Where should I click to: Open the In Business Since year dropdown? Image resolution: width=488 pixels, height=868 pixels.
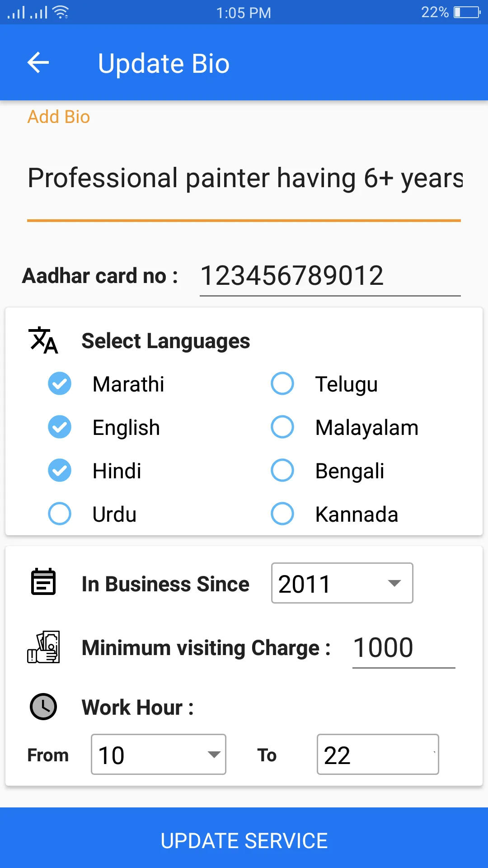tap(342, 583)
